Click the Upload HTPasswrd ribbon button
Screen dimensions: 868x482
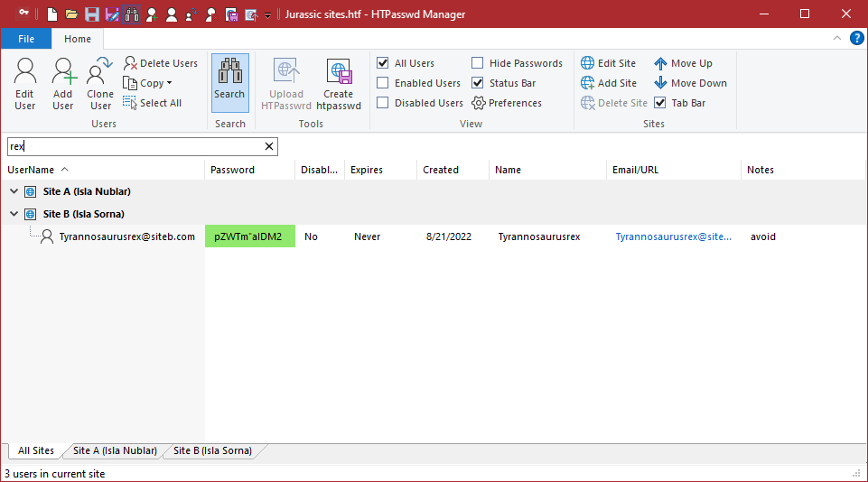click(286, 84)
